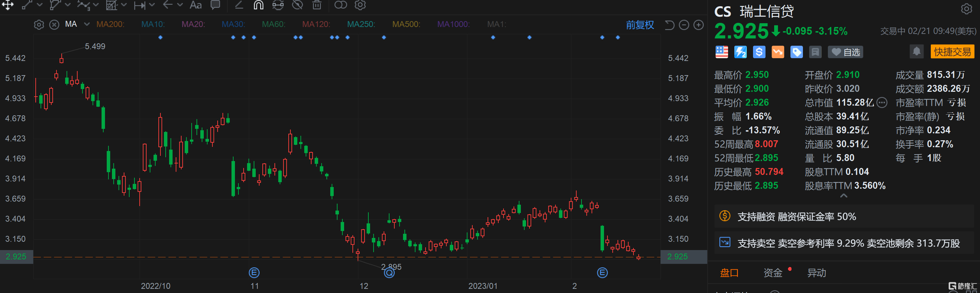
Task: Switch to the 资金 tab
Action: 773,273
